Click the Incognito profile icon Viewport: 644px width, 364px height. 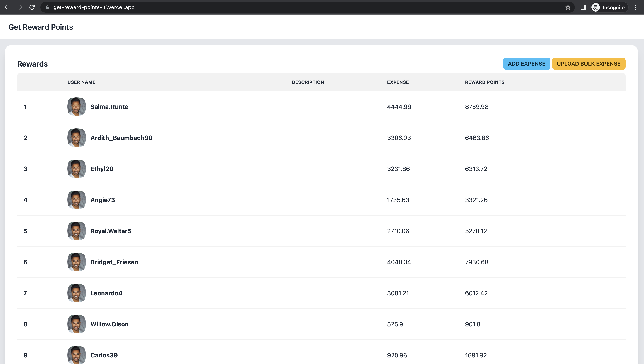click(x=595, y=7)
